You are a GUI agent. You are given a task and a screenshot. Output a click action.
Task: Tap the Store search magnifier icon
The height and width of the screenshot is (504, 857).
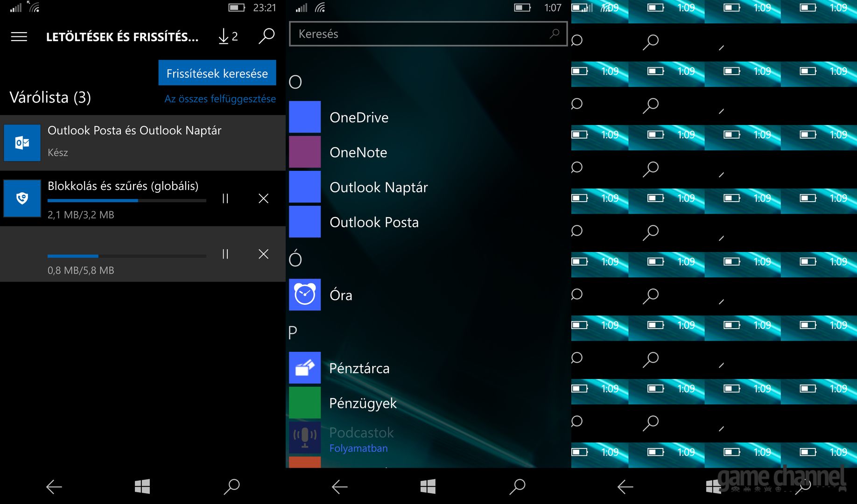[x=267, y=36]
